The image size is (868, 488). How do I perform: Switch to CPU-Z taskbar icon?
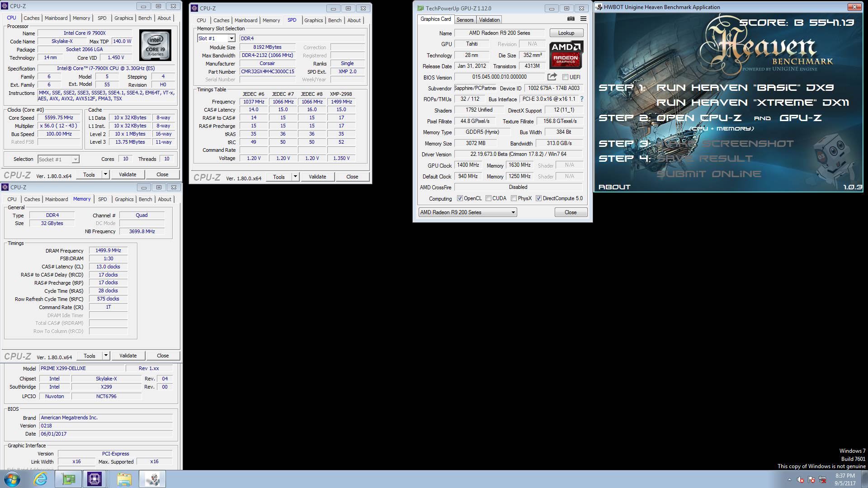[x=94, y=479]
